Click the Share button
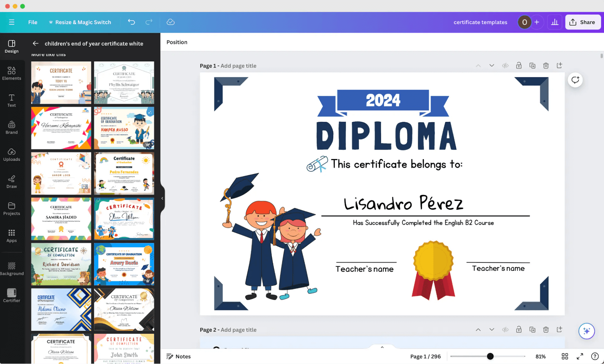The width and height of the screenshot is (604, 364). [583, 22]
